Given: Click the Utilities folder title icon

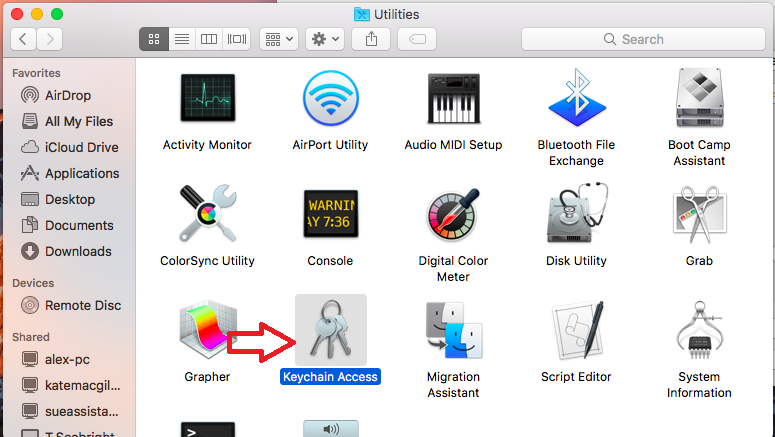Looking at the screenshot, I should pyautogui.click(x=362, y=14).
